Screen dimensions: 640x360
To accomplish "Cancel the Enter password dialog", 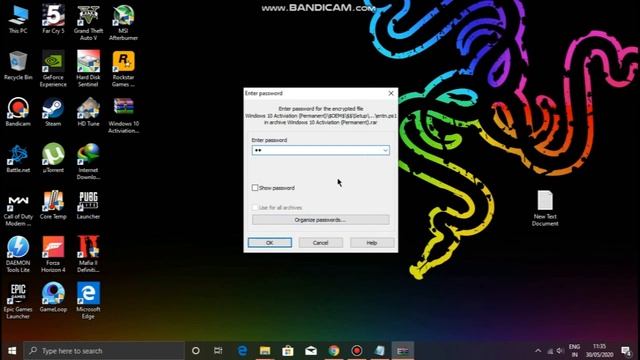I will click(x=320, y=243).
